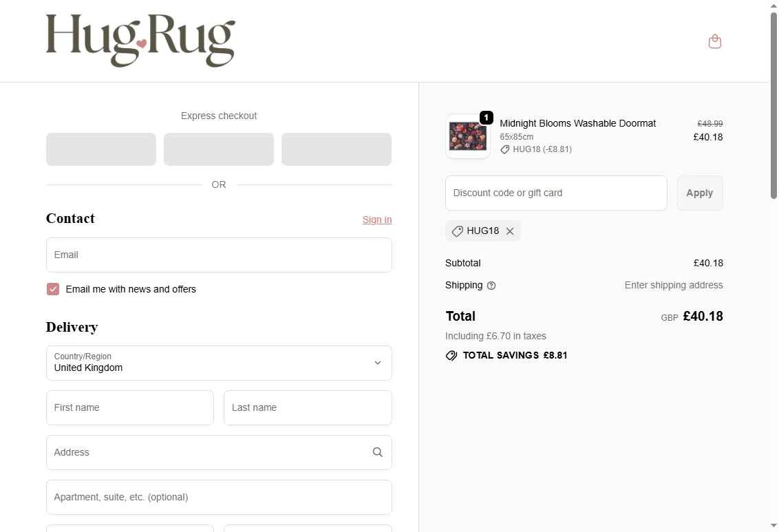The image size is (779, 532).
Task: Click the first express checkout button
Action: pyautogui.click(x=101, y=149)
